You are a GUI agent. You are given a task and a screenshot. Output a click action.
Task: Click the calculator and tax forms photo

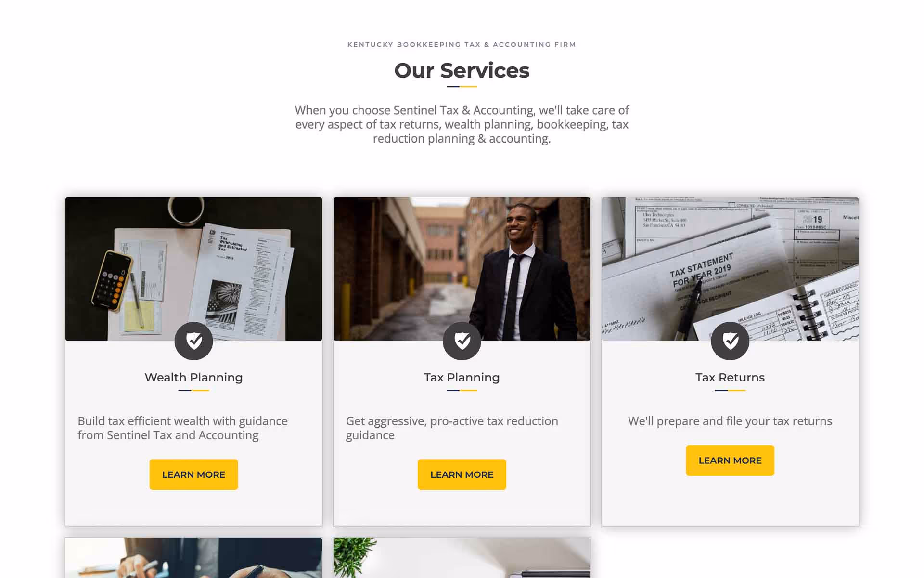[x=193, y=269]
